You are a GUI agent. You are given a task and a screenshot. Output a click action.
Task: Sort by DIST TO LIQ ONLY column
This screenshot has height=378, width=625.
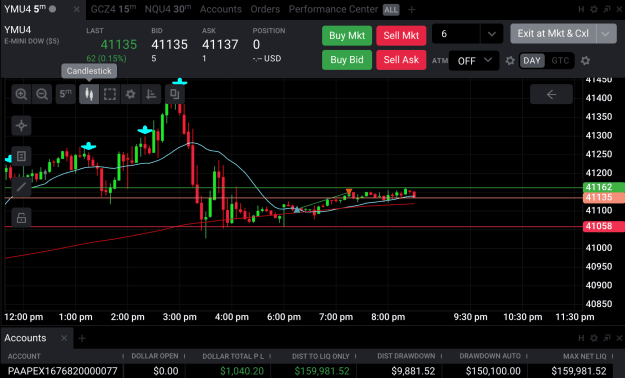tap(320, 356)
